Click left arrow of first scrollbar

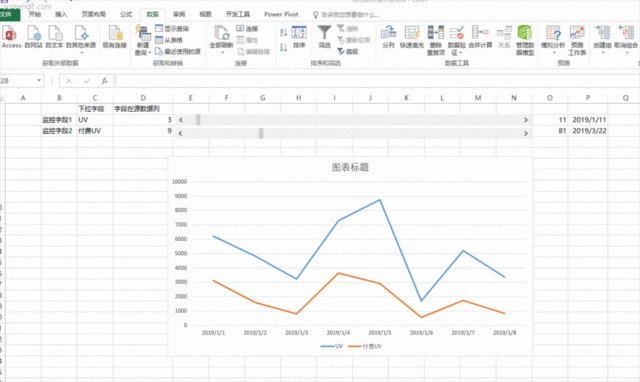181,120
